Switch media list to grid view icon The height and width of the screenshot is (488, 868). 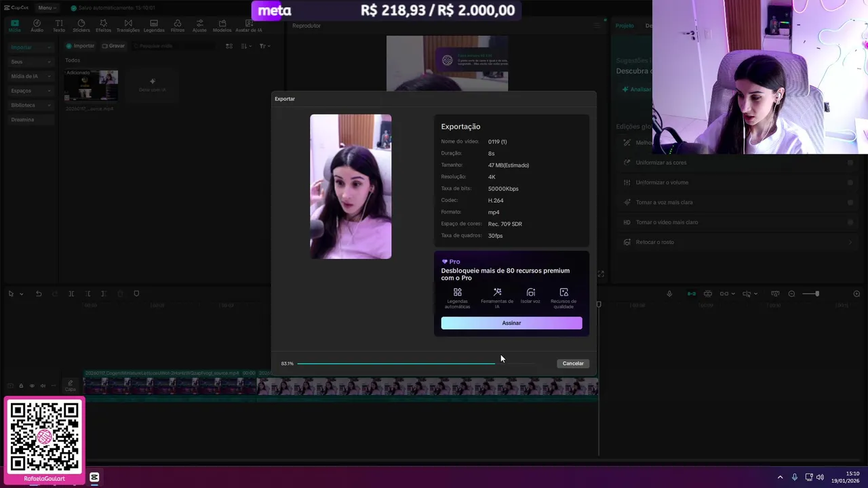[x=229, y=46]
